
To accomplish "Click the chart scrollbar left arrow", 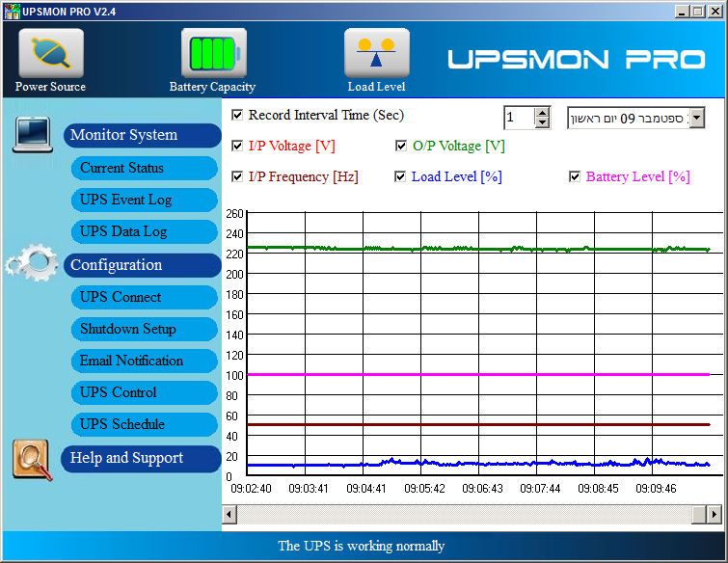I will 229,514.
